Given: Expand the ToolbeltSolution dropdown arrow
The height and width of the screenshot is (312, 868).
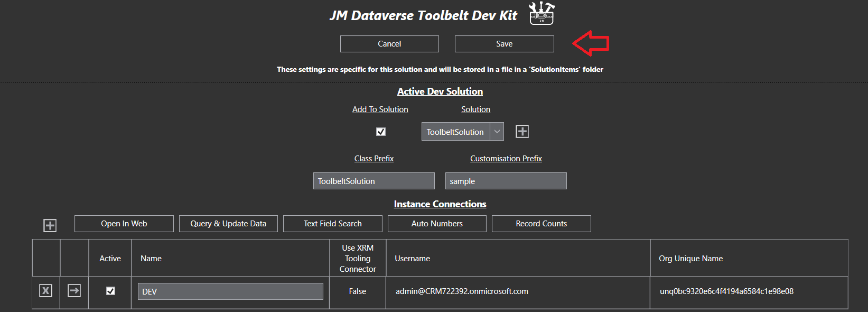Looking at the screenshot, I should coord(497,132).
